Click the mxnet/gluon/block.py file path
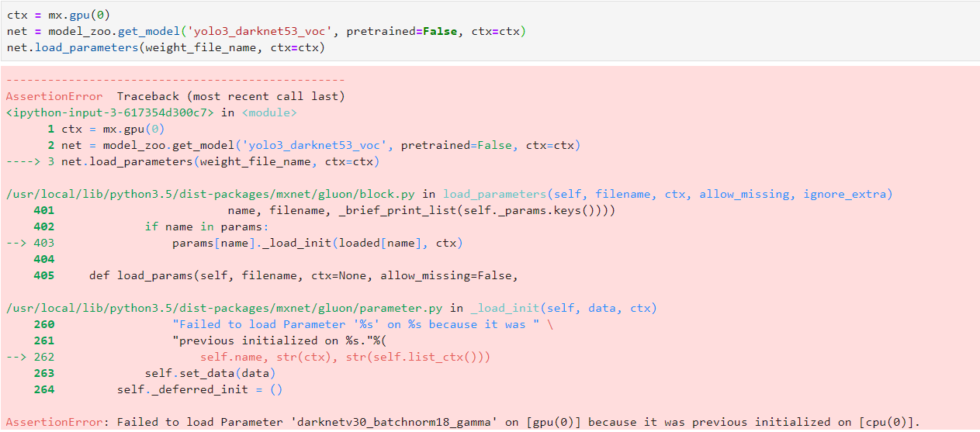Viewport: 980px width, 432px height. tap(212, 194)
